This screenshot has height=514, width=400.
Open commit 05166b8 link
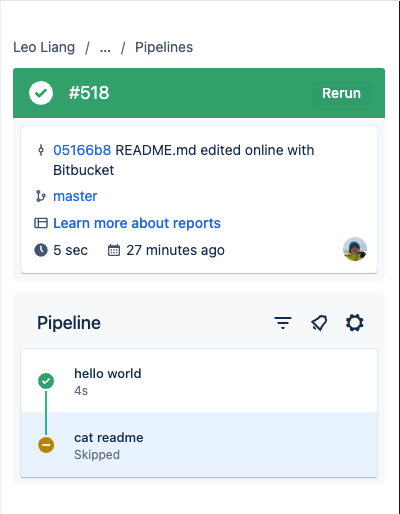tap(82, 150)
